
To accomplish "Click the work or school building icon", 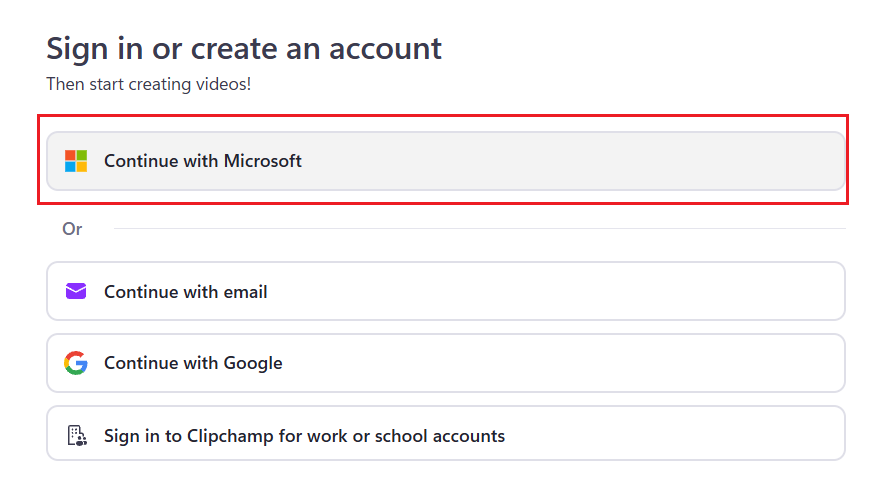I will tap(76, 436).
